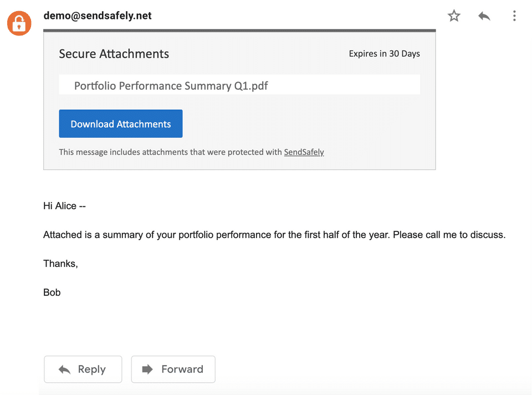Click the Reply button below the message

83,369
